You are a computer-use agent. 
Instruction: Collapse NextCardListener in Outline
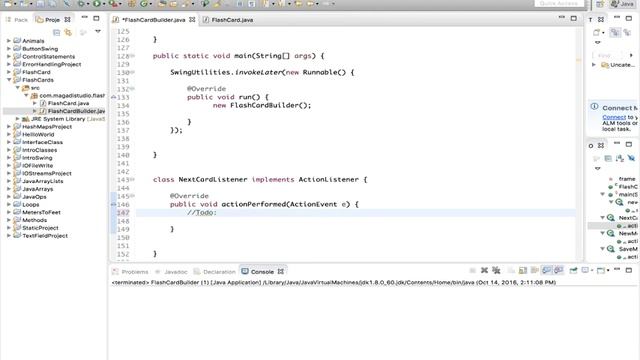point(602,218)
